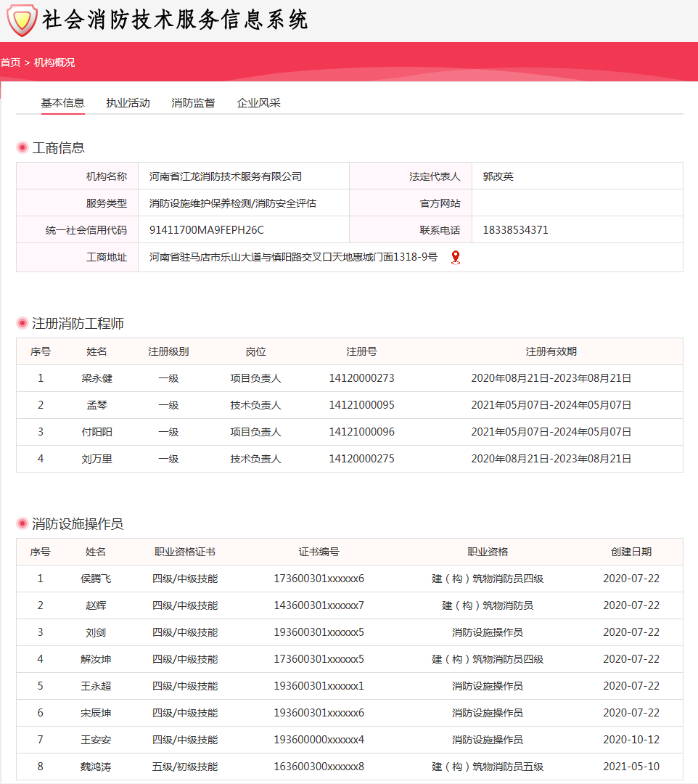This screenshot has width=698, height=784.
Task: Click 机构概况 in the breadcrumb
Action: (x=54, y=62)
